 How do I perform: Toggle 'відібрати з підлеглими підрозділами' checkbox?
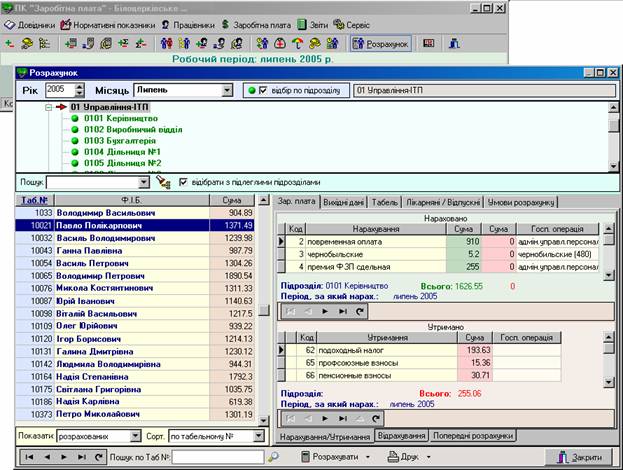[183, 182]
